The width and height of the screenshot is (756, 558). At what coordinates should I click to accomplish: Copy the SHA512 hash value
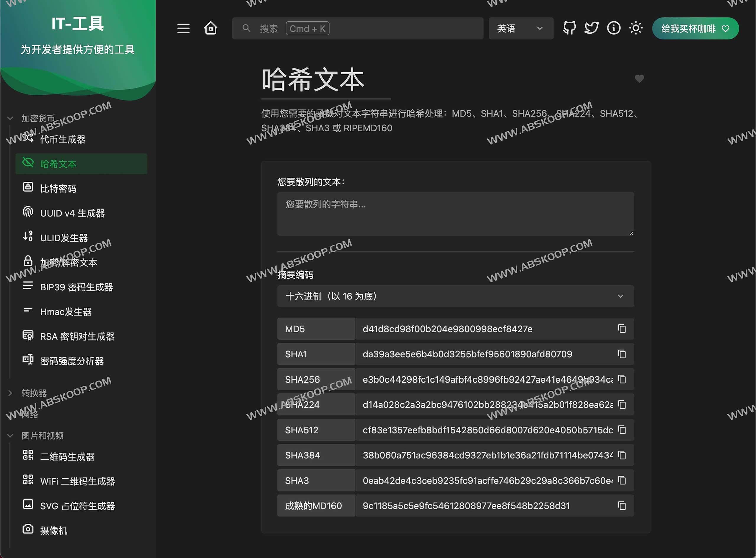coord(622,430)
